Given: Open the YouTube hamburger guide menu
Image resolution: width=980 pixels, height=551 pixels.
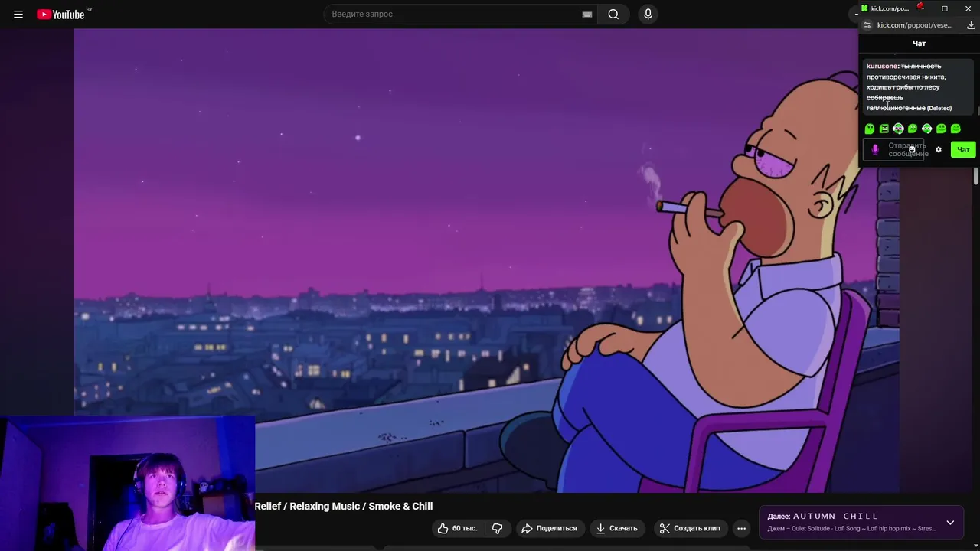Looking at the screenshot, I should [18, 14].
